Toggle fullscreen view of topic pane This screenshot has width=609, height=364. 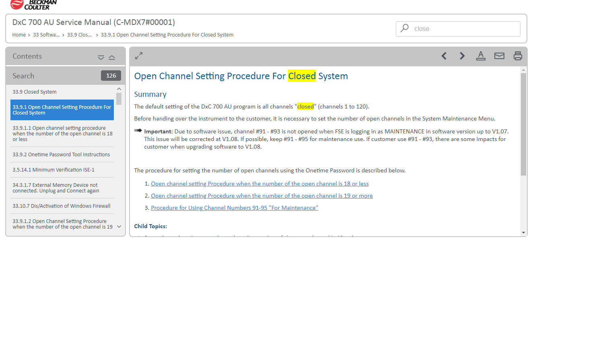pyautogui.click(x=139, y=56)
